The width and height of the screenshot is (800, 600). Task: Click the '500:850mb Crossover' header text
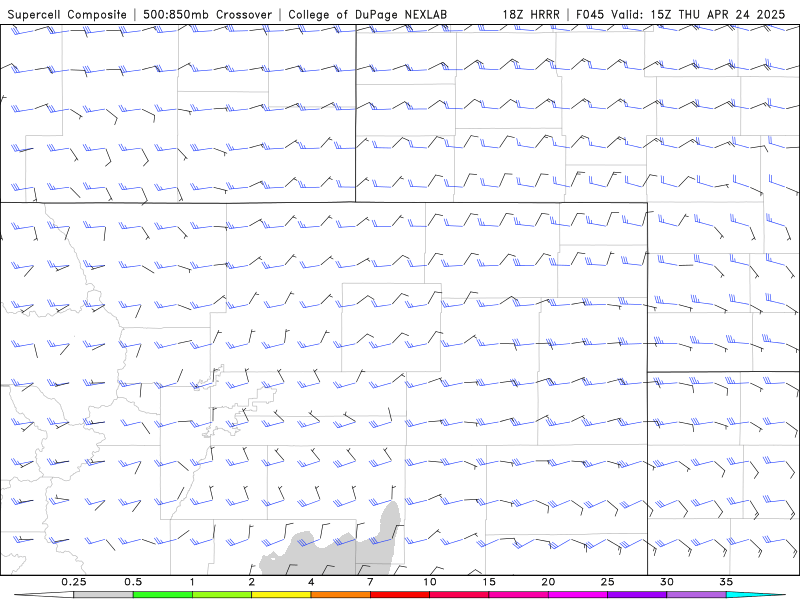click(207, 15)
